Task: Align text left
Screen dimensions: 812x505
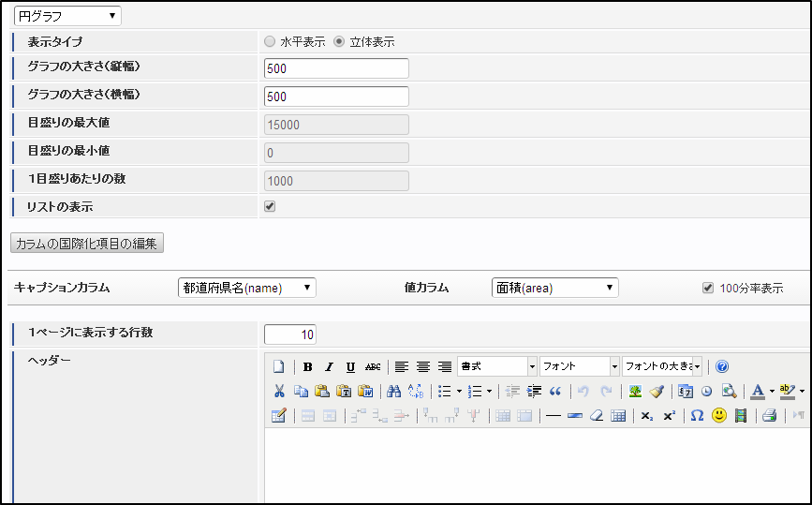Action: [402, 366]
